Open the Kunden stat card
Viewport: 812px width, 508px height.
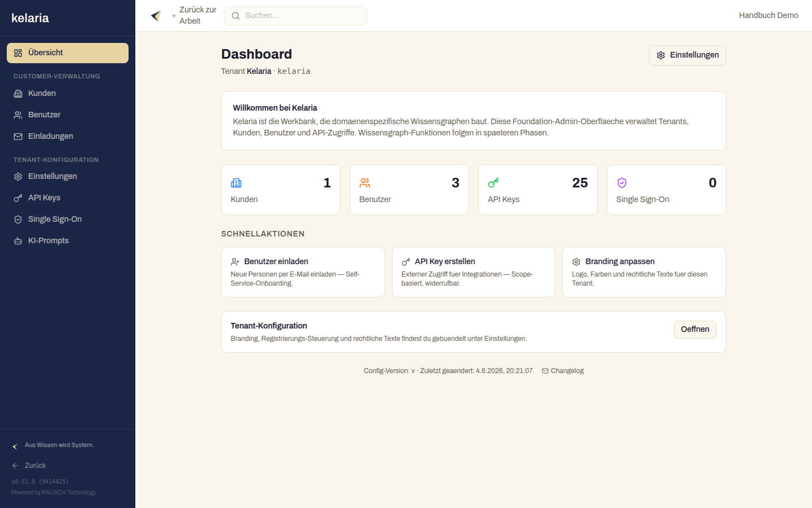pos(281,190)
